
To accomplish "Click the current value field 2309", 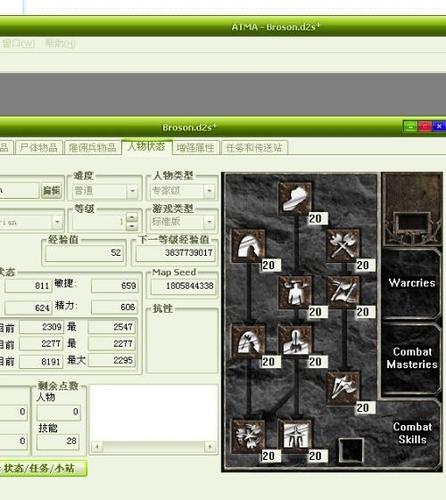I will click(x=41, y=327).
